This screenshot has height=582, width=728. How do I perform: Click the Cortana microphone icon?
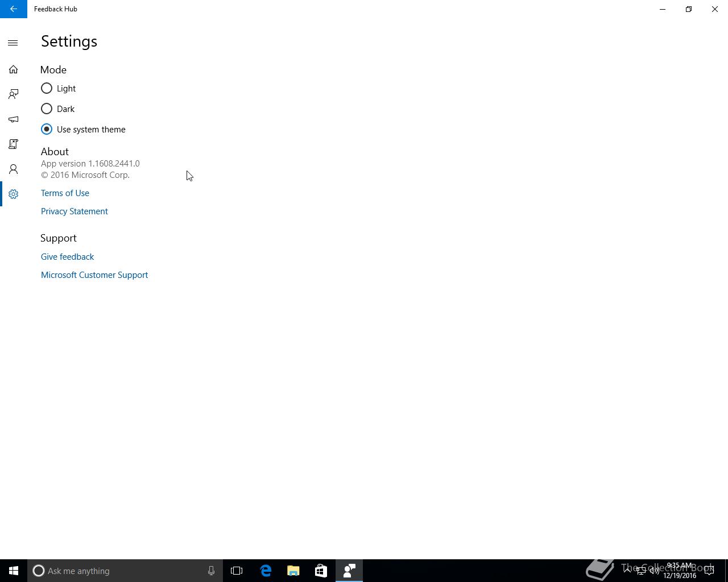211,571
